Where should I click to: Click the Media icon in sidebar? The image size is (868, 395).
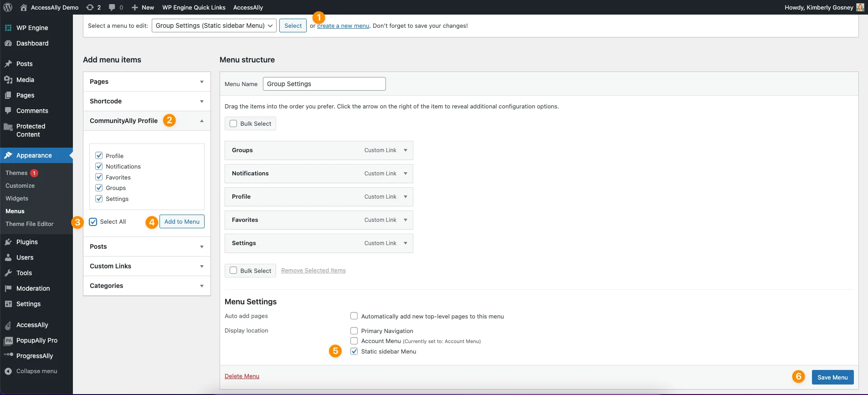pos(8,80)
